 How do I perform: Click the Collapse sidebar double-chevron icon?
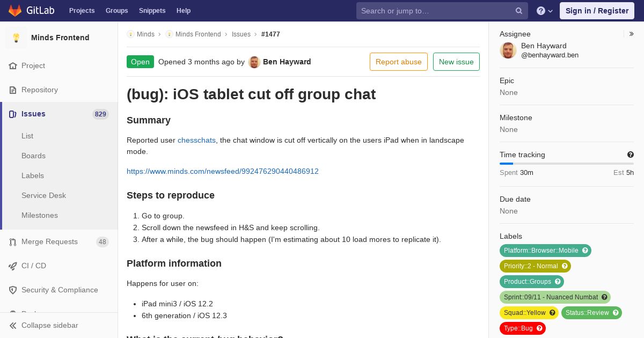[13, 325]
